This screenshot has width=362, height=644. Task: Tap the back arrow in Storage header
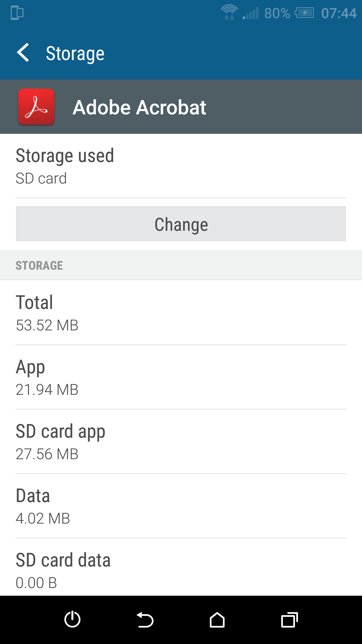[23, 53]
